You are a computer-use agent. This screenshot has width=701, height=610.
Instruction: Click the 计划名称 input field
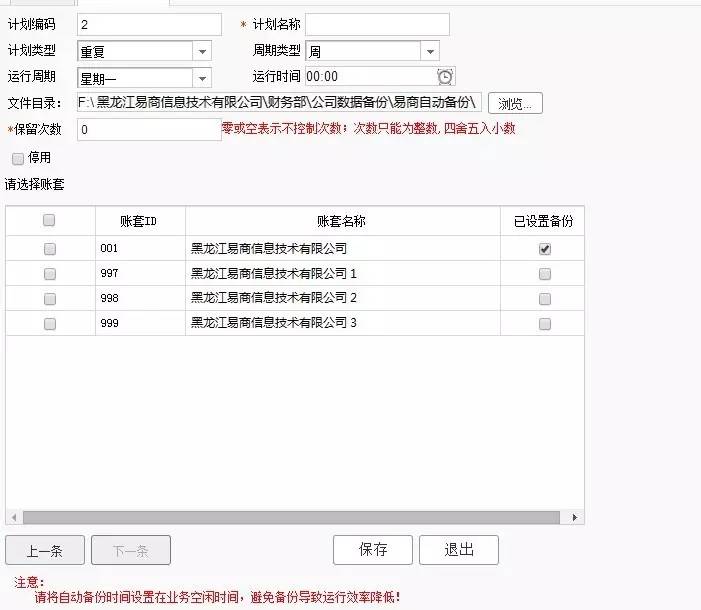point(377,25)
